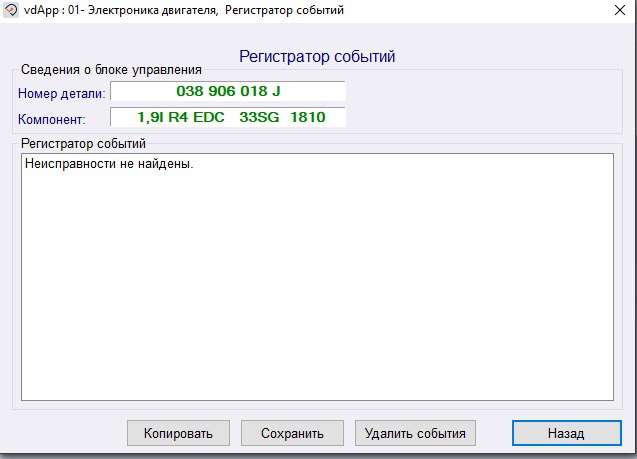637x459 pixels.
Task: Click the Сведения о блоке управления group title
Action: click(111, 69)
